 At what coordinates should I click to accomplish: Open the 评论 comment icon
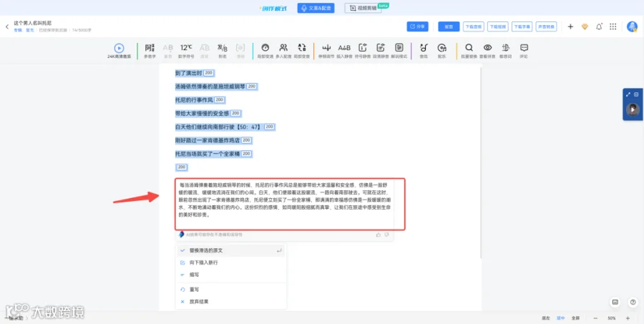[524, 48]
